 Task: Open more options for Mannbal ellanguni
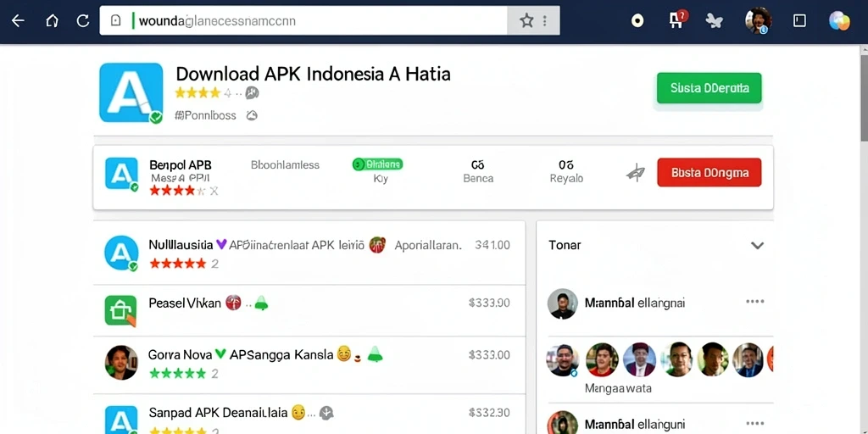[755, 424]
